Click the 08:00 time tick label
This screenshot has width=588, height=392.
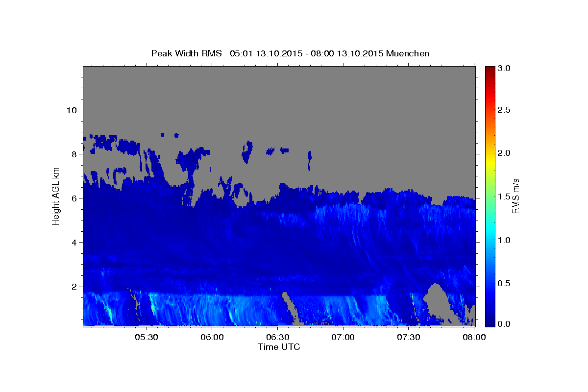[x=474, y=337]
